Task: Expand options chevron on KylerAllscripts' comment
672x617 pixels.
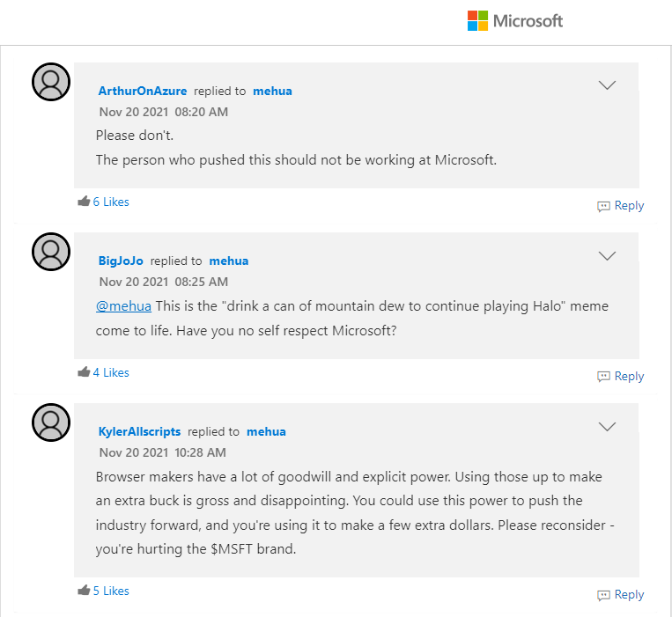Action: pos(607,427)
